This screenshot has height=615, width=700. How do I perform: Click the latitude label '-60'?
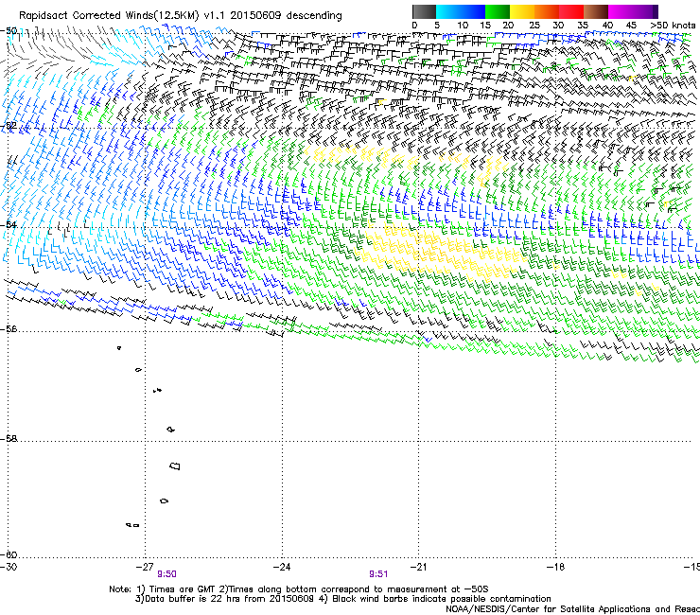click(x=9, y=554)
